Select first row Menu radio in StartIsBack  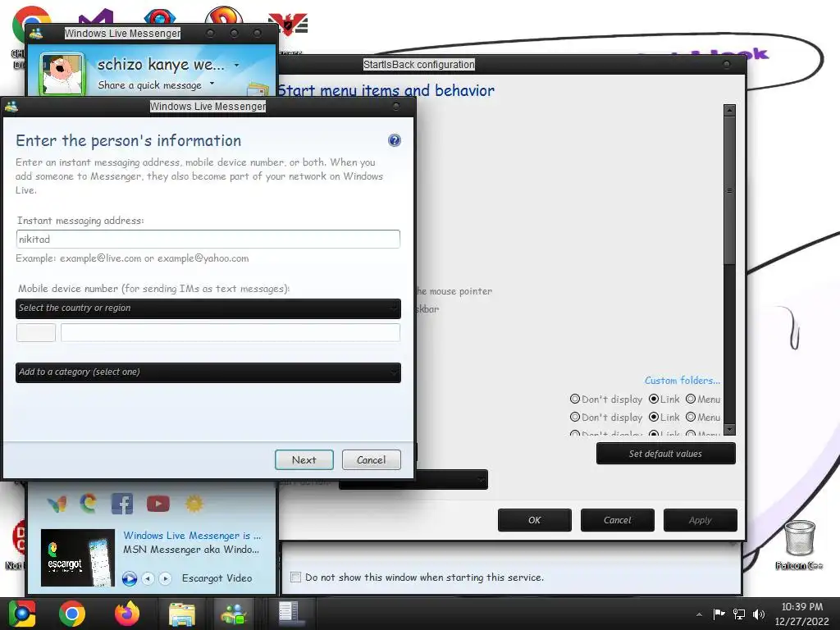click(691, 399)
